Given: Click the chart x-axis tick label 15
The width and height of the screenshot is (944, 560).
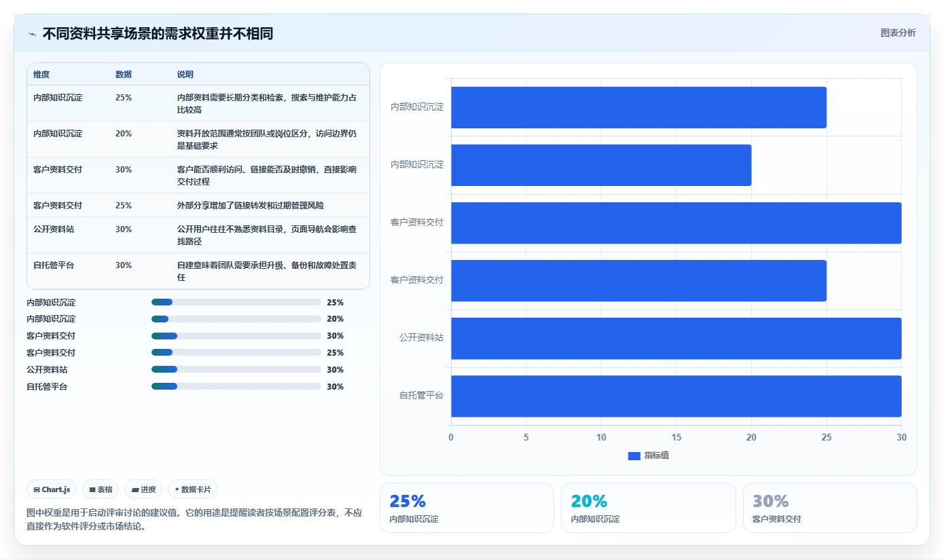Looking at the screenshot, I should click(676, 438).
